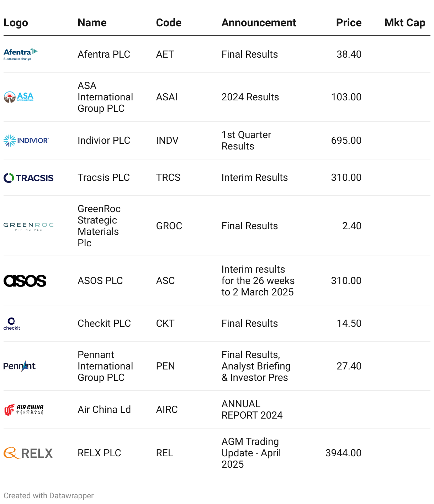This screenshot has width=434, height=504.
Task: Open RELX AGM Trading Update announcement
Action: (251, 453)
